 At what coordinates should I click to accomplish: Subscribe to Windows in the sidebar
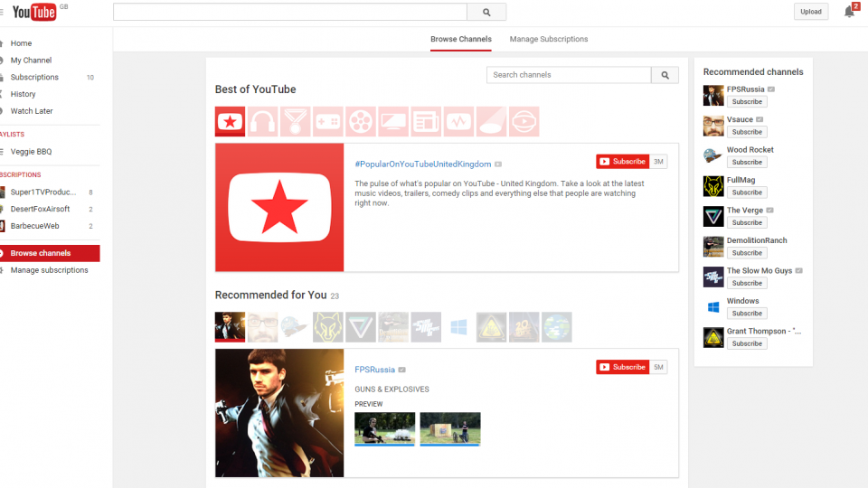point(747,314)
